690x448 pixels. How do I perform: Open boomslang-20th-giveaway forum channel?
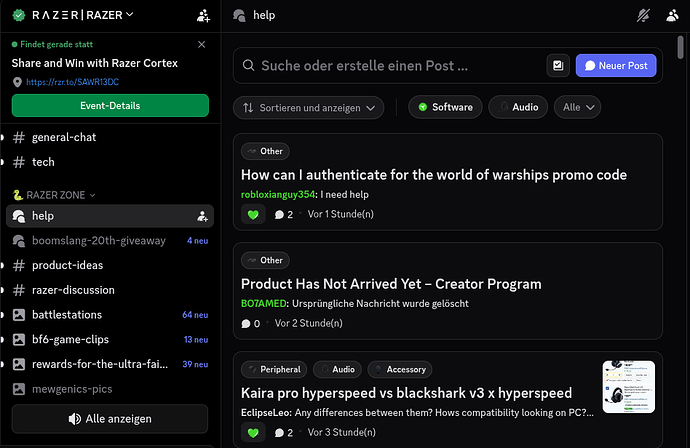(110, 241)
